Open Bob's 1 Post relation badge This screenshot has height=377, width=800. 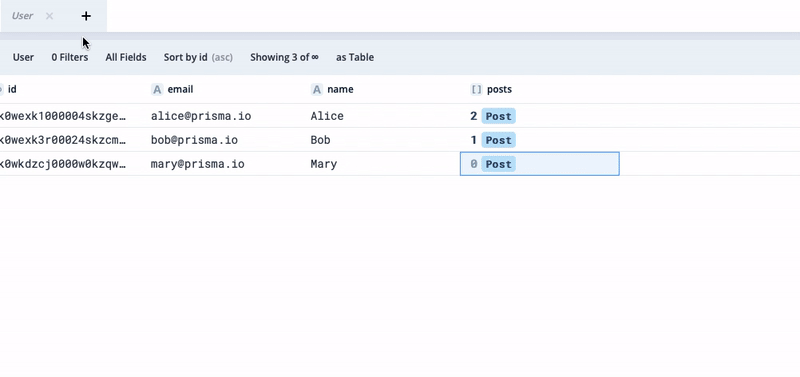[498, 140]
